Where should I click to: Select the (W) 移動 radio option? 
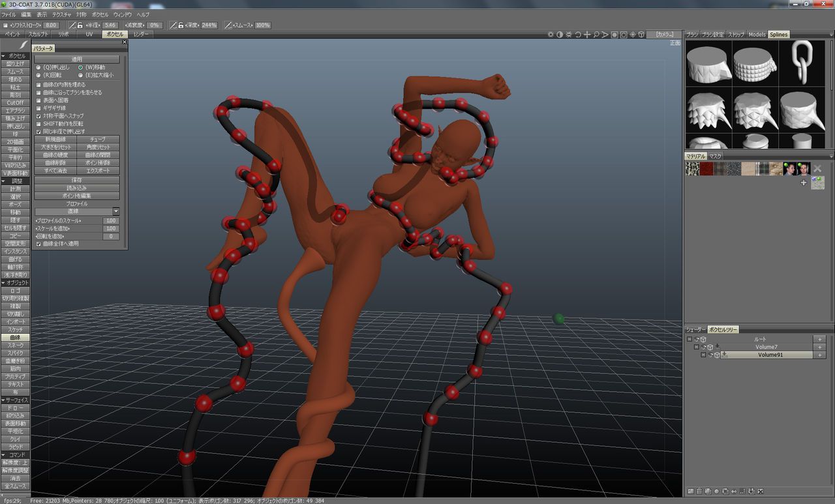click(x=80, y=67)
